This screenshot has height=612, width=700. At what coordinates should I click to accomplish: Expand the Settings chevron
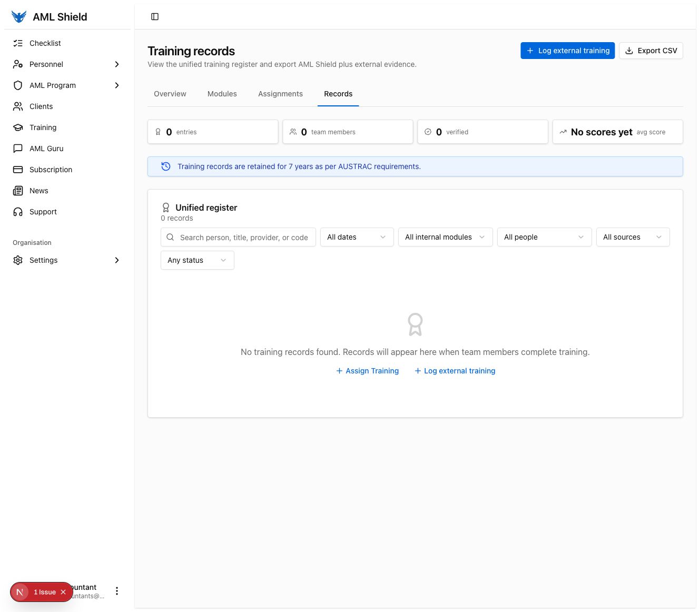click(x=117, y=260)
